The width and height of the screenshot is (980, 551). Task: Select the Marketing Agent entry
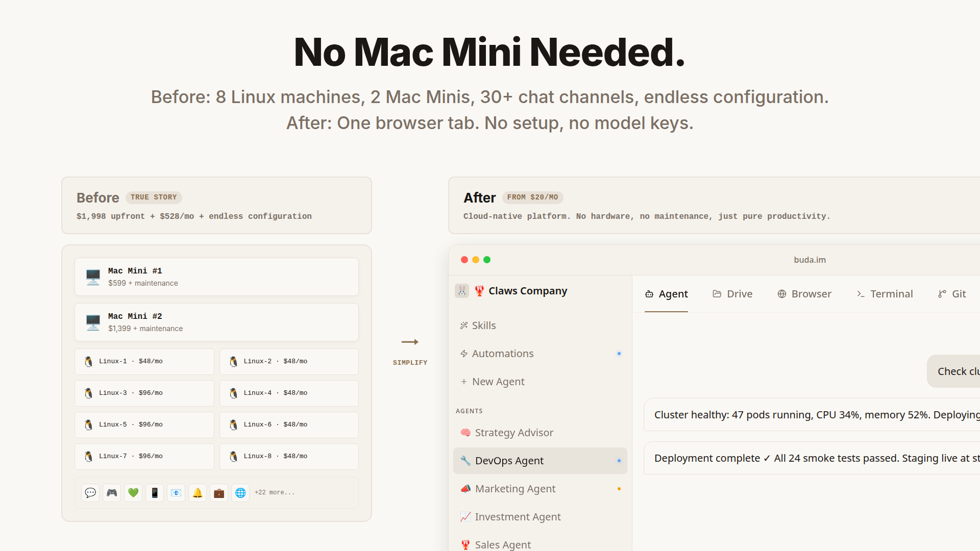pyautogui.click(x=514, y=489)
